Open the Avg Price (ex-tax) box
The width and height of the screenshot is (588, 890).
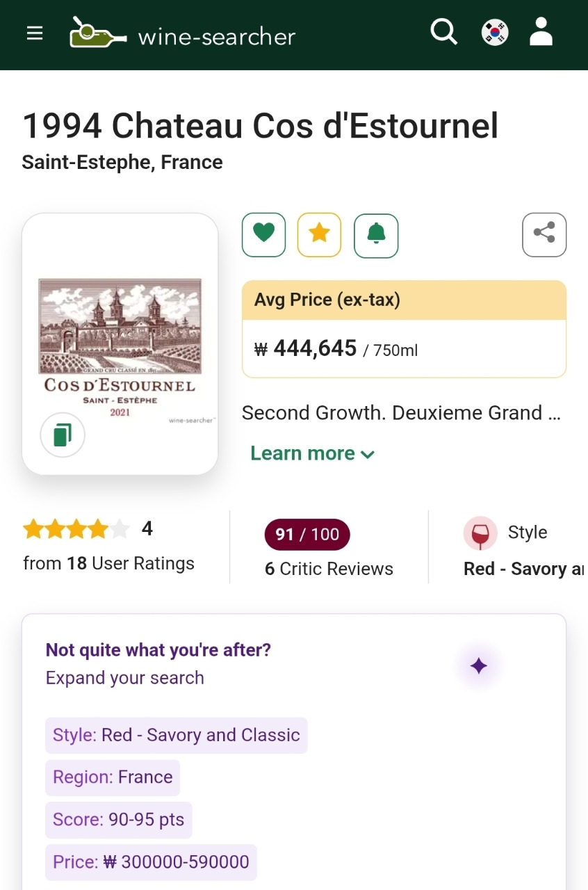404,329
